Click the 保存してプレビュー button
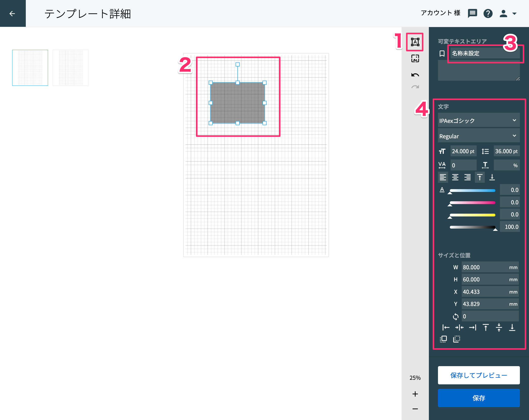The height and width of the screenshot is (420, 529). coord(479,375)
